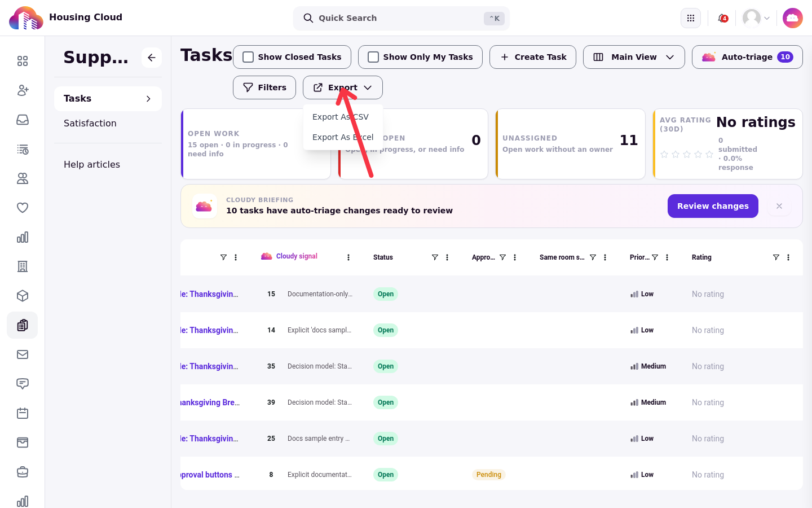The image size is (812, 508).
Task: Select the clipboard tasks sidebar icon
Action: 23,325
